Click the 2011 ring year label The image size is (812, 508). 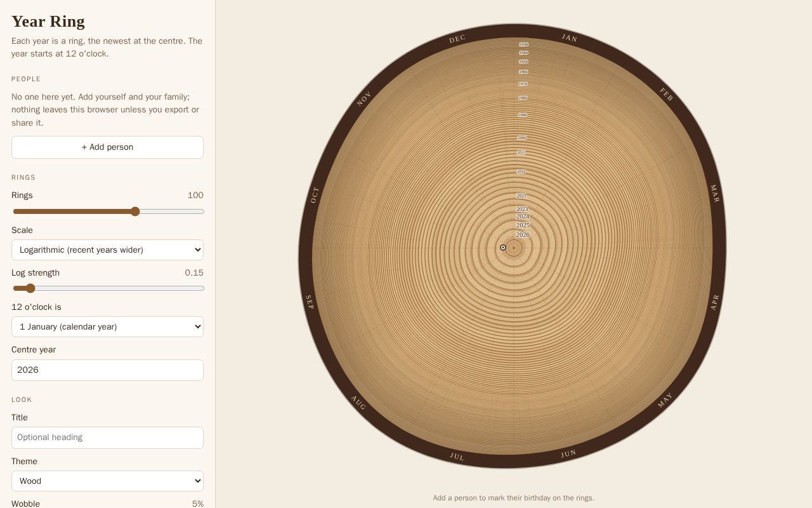[521, 152]
